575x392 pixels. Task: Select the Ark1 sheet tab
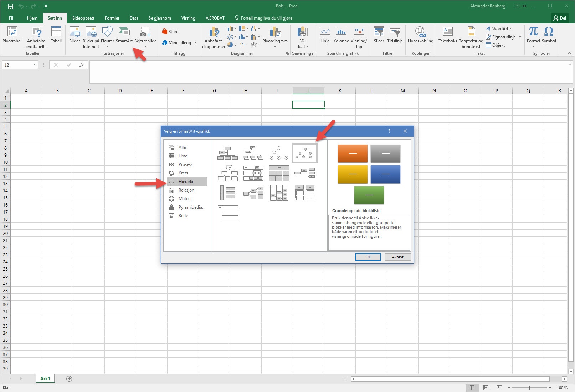click(45, 378)
